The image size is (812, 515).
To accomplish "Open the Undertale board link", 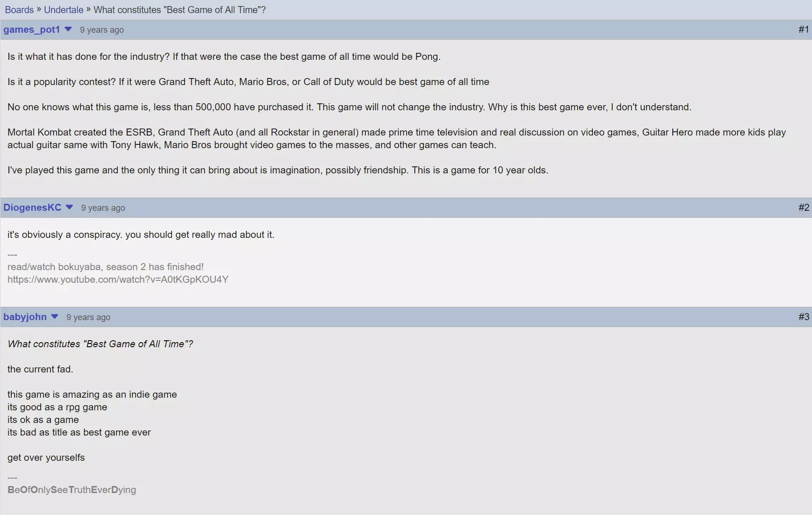I will (x=64, y=10).
